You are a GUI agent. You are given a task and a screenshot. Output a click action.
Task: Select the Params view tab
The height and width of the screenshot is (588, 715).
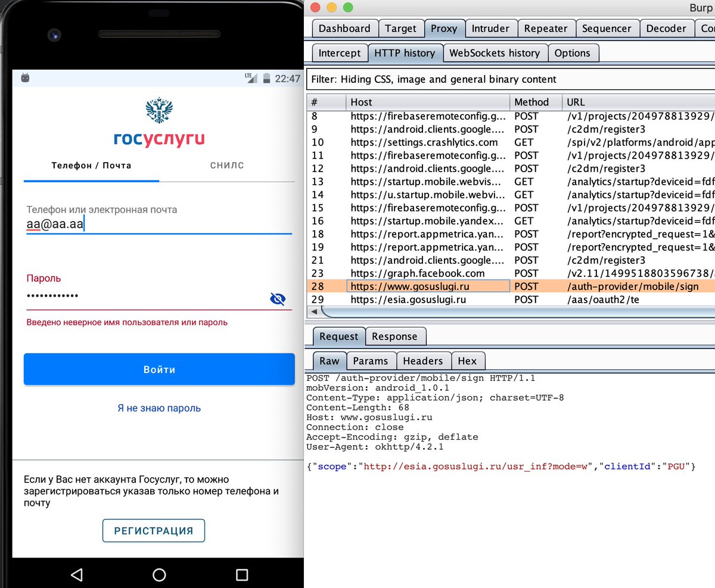click(x=370, y=361)
